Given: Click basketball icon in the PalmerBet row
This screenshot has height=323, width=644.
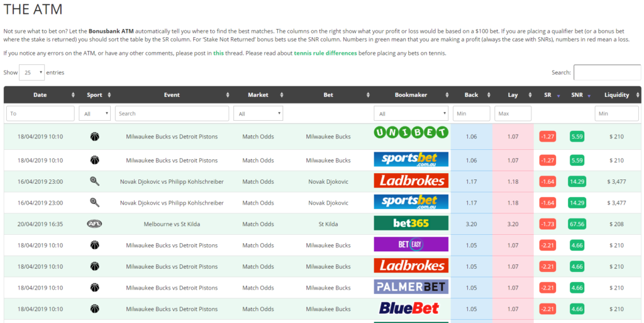Looking at the screenshot, I should (94, 288).
